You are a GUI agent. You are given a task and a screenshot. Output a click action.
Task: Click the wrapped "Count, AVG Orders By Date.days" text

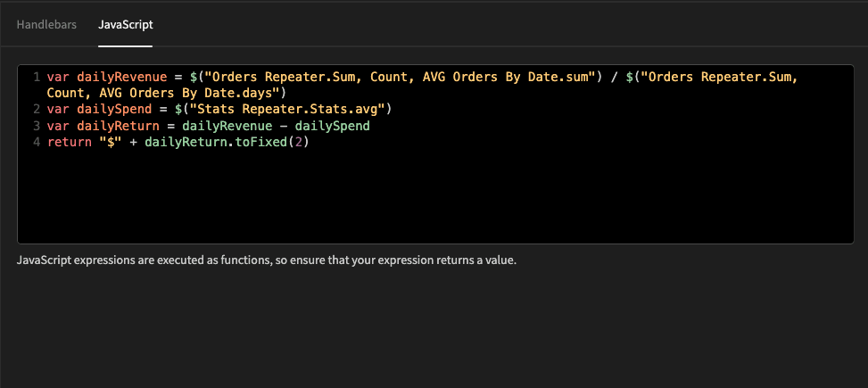[x=164, y=93]
